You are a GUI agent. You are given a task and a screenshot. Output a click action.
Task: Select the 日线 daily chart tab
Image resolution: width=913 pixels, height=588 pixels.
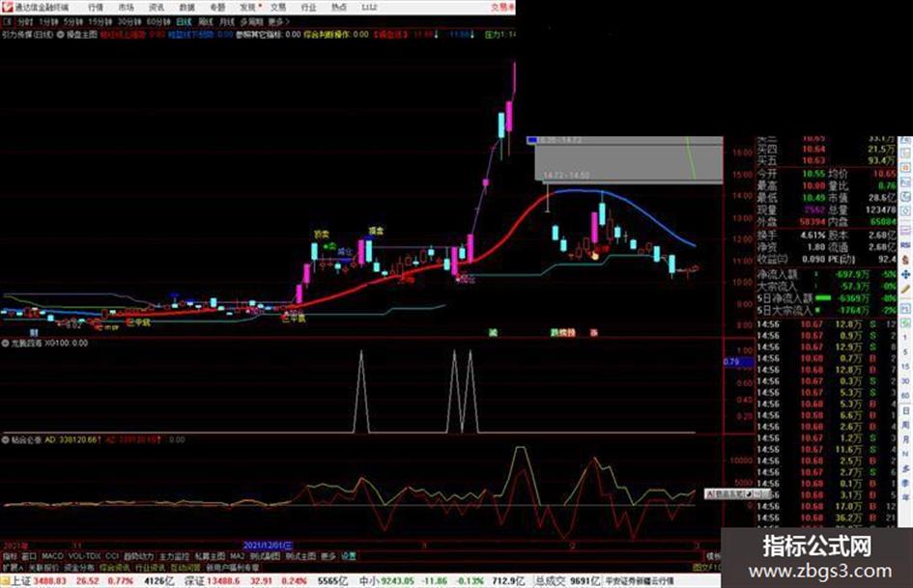click(x=184, y=21)
